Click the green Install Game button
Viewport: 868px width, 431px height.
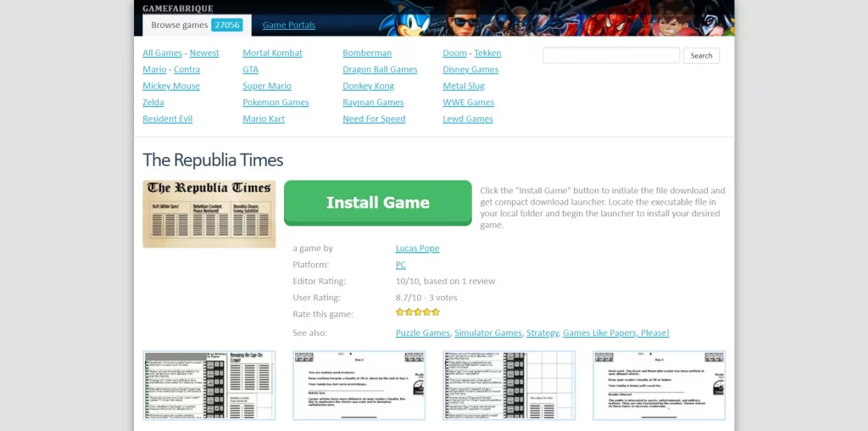(377, 203)
